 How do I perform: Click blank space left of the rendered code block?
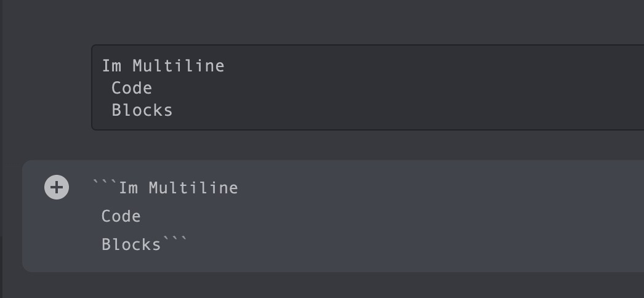click(x=46, y=86)
